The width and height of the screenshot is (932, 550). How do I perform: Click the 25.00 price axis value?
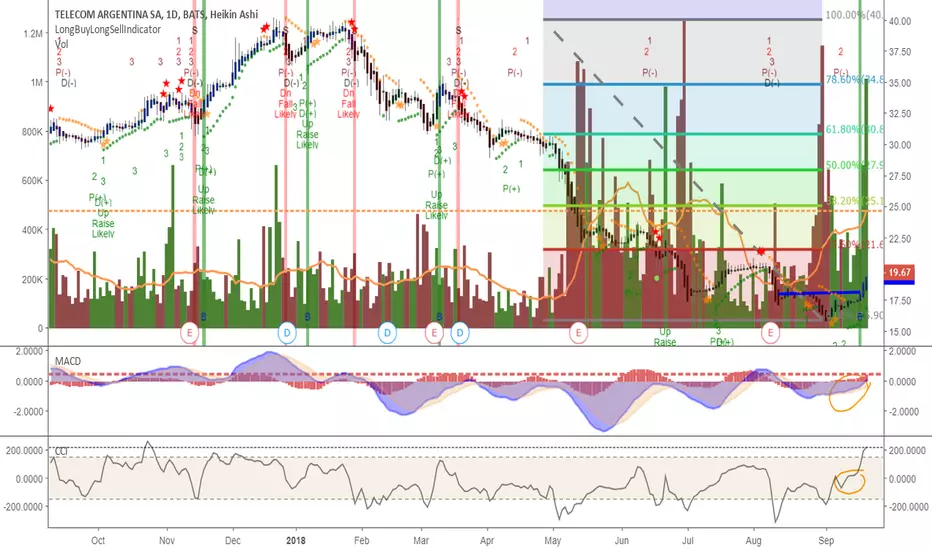point(900,207)
